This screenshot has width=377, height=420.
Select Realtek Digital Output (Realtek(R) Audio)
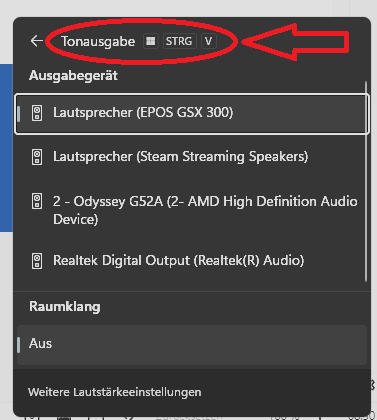pyautogui.click(x=192, y=261)
